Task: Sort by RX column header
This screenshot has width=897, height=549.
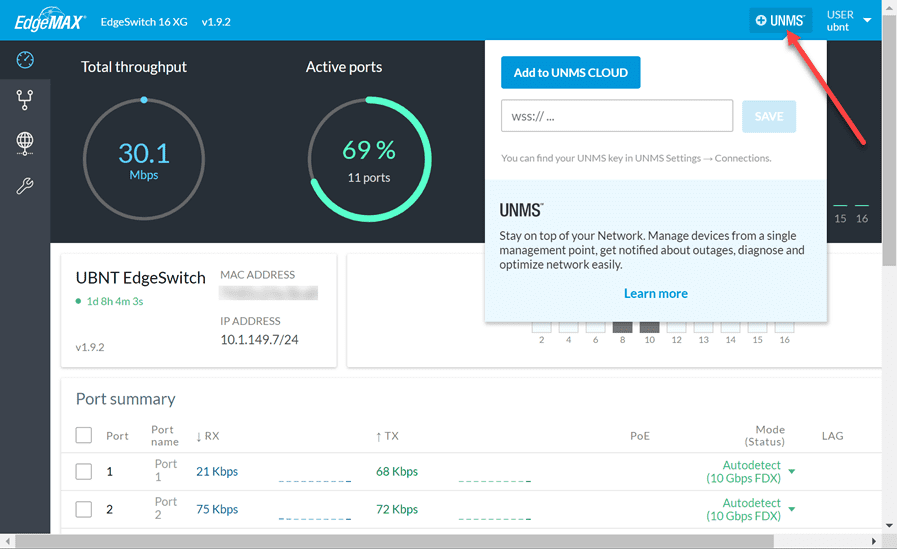Action: [x=207, y=436]
